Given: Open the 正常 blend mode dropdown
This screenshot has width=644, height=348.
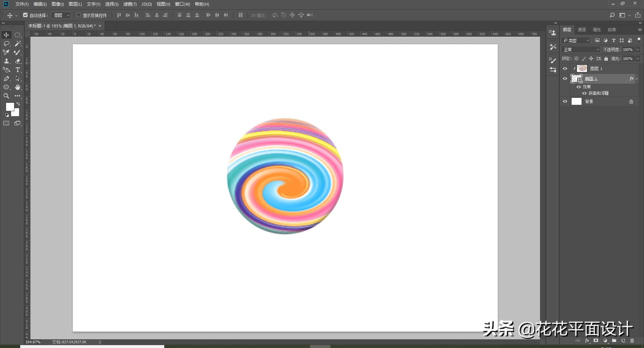Looking at the screenshot, I should click(x=581, y=50).
